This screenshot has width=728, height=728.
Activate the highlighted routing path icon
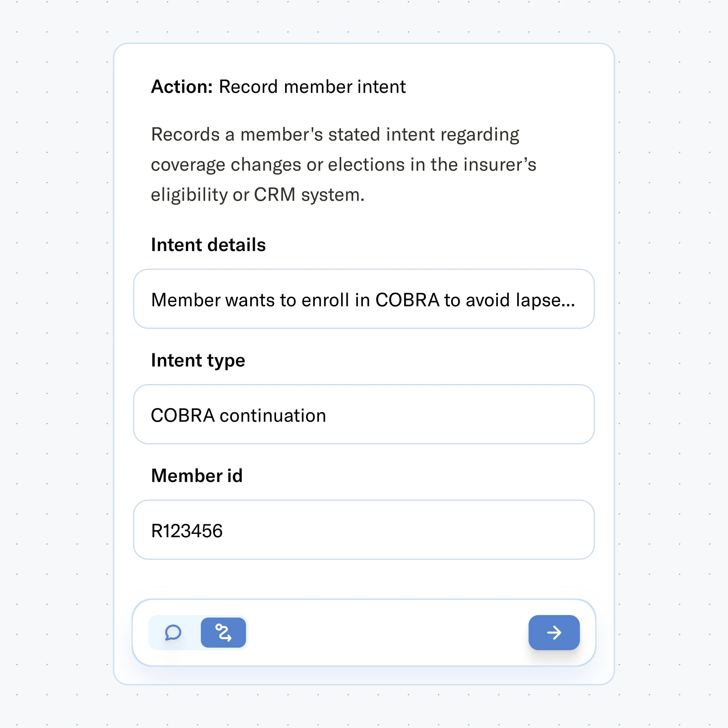[223, 632]
